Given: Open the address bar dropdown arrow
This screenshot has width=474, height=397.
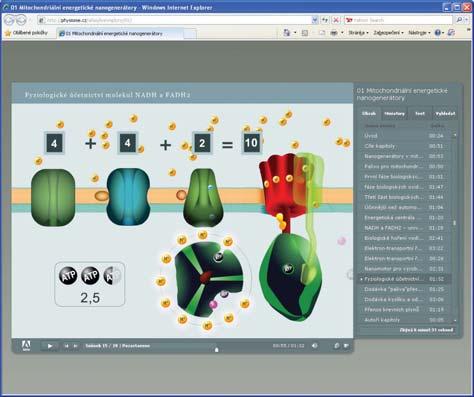Looking at the screenshot, I should tap(315, 20).
